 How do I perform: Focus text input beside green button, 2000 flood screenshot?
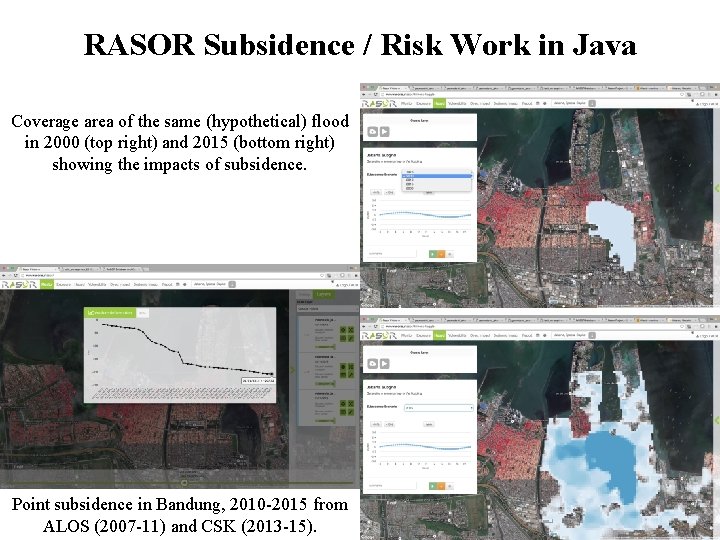(392, 253)
